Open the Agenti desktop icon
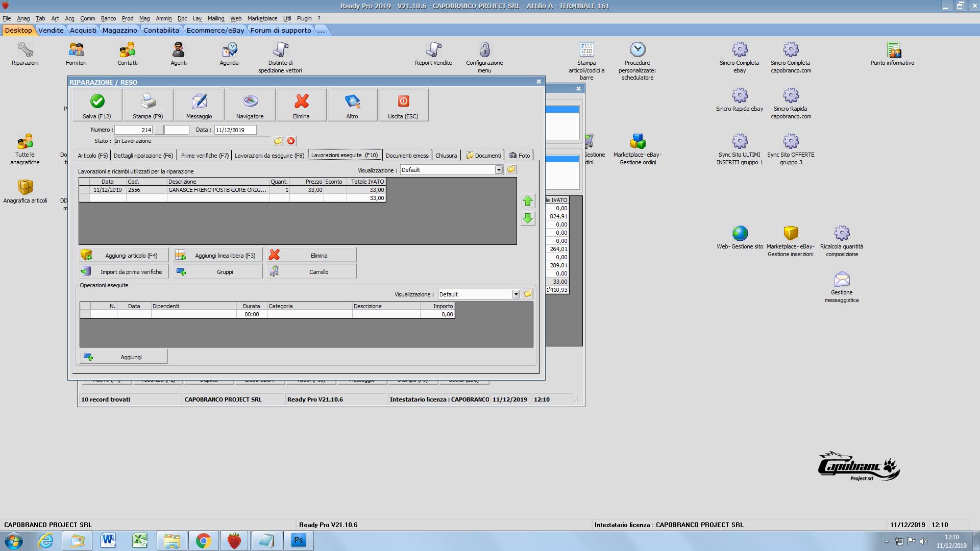Viewport: 980px width, 551px height. pyautogui.click(x=178, y=54)
